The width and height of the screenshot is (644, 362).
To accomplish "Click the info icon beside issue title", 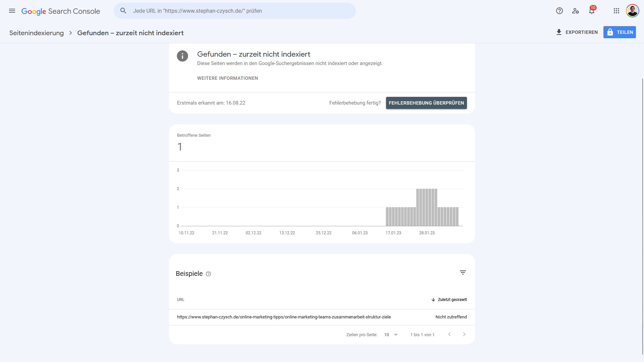I will (x=182, y=56).
